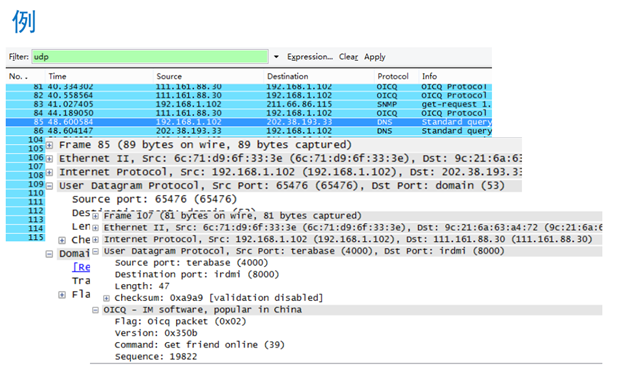Clear the display filter
Viewport: 640px width, 371px height.
(348, 57)
